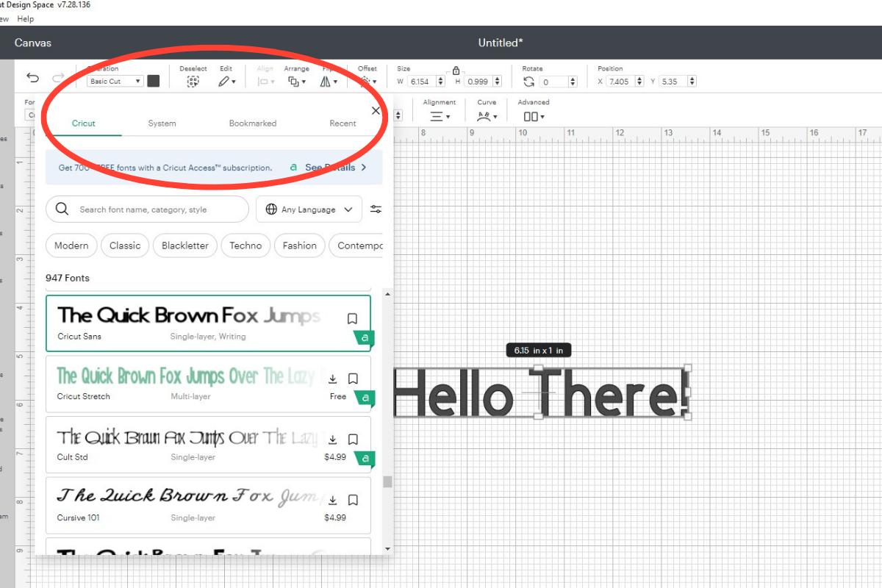
Task: Open the Arrange tool menu
Action: coord(297,82)
